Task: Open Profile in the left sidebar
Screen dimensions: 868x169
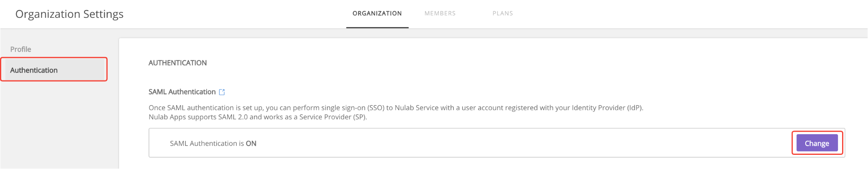Action: coord(21,49)
